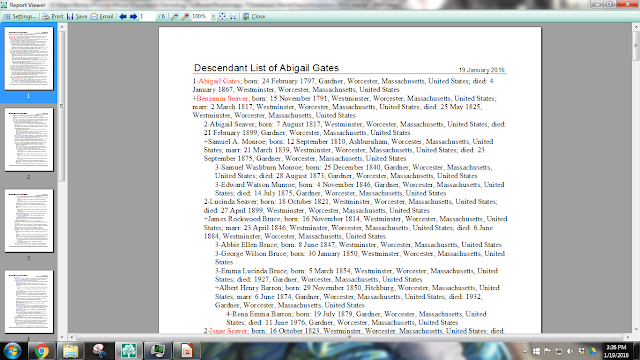The image size is (640, 360).
Task: Click the entry '3-Samuel Washburn Monroe'
Action: (x=258, y=167)
